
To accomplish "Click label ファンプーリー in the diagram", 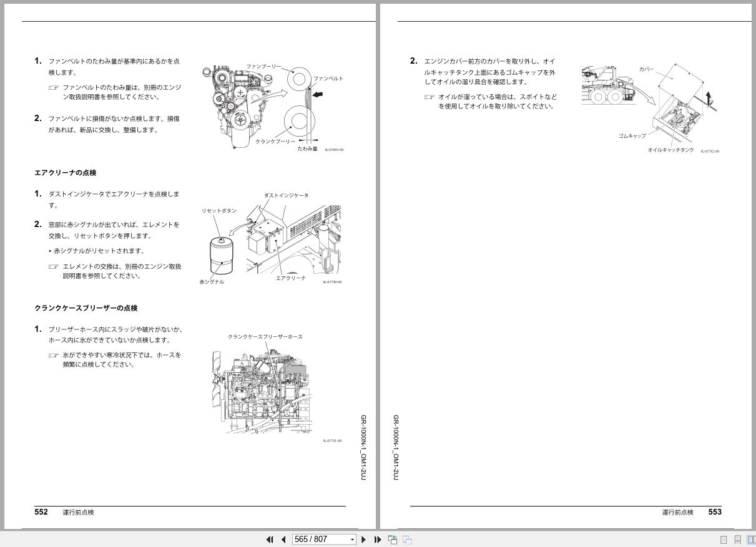I will tap(263, 66).
